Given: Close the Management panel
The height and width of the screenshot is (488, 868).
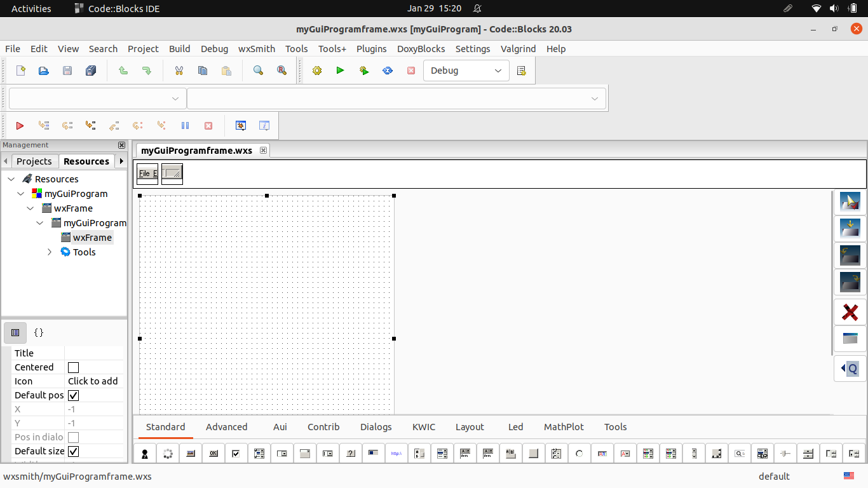Looking at the screenshot, I should (x=121, y=145).
